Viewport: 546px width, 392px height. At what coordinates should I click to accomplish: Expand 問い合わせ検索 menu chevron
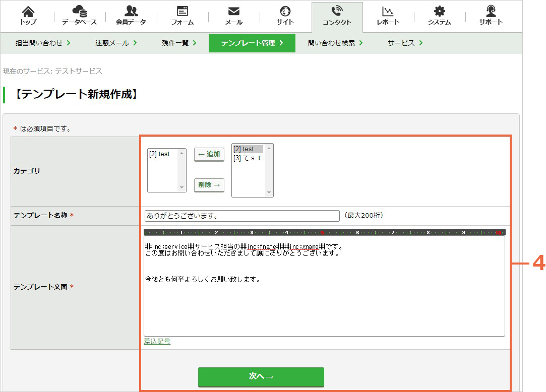pos(361,43)
